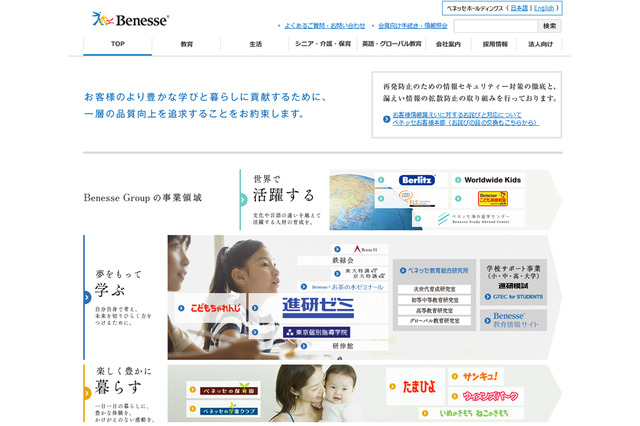Open the 初等中等教育研究室 button

point(434,300)
